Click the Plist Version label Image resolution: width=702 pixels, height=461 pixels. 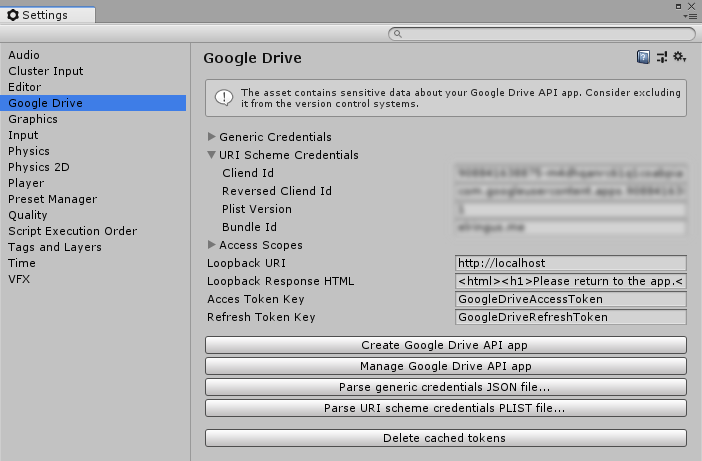[257, 209]
